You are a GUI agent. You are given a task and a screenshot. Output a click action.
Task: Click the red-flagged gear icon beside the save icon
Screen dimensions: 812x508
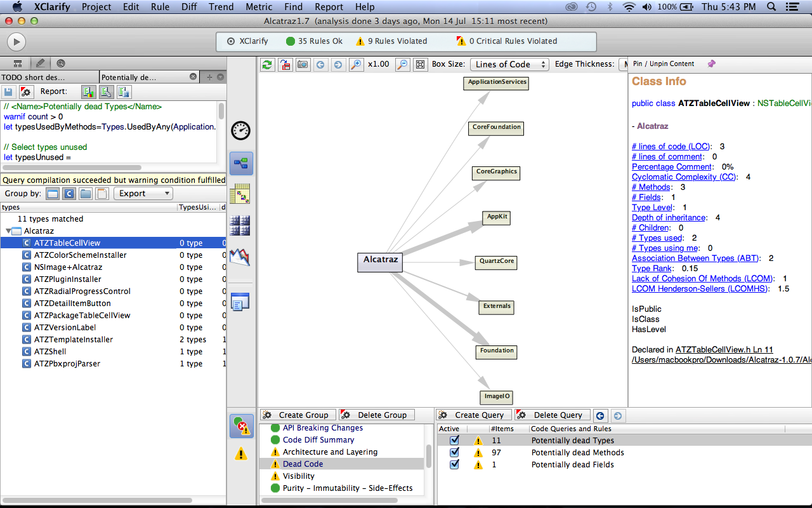tap(26, 91)
